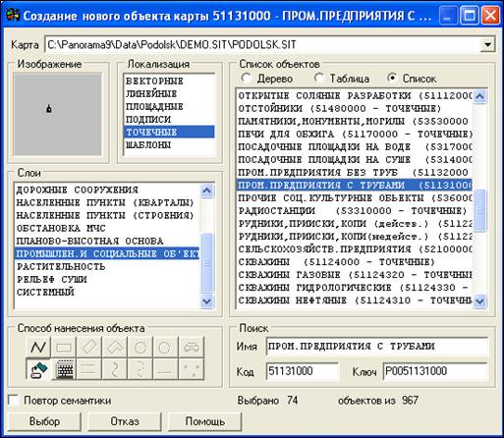Image resolution: width=504 pixels, height=438 pixels.
Task: Click the Выбор button
Action: 44,421
